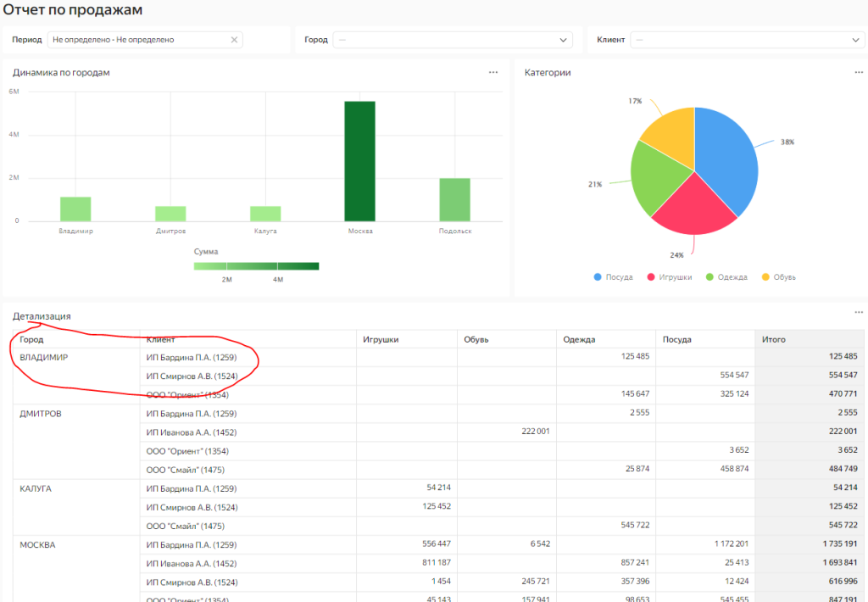Screen dimensions: 868x602
Task: Toggle Игрушки legend item in pie chart
Action: point(670,277)
